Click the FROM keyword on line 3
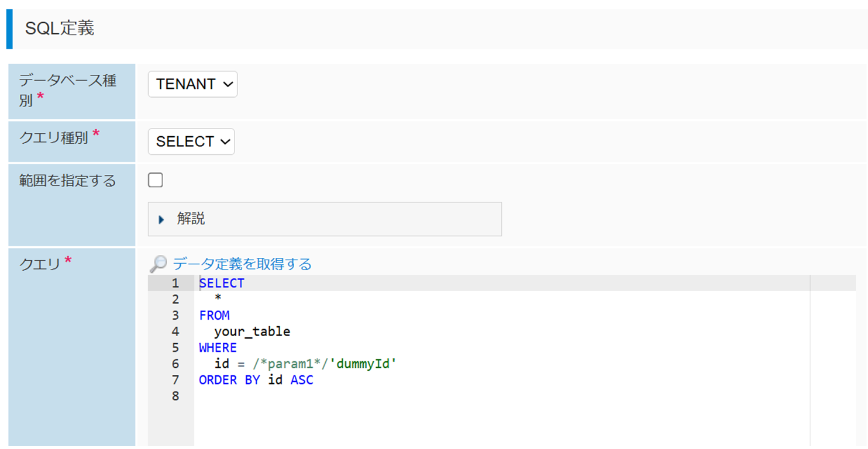Viewport: 868px width, 449px height. click(x=214, y=316)
